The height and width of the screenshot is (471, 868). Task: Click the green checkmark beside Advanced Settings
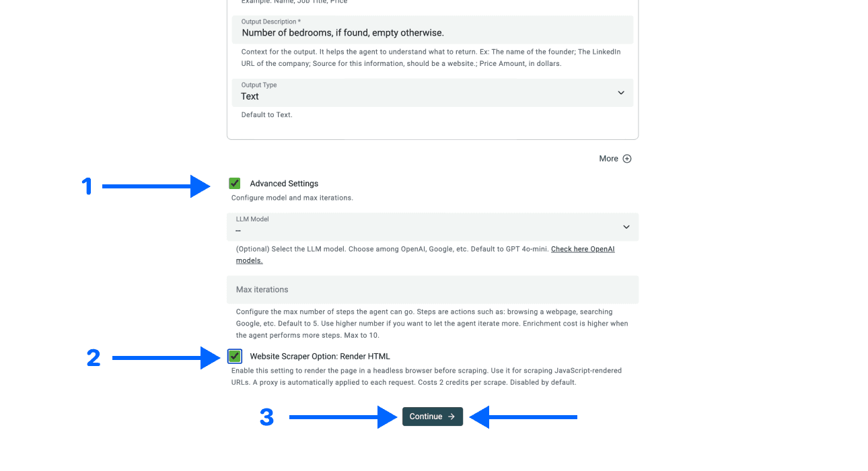(234, 183)
